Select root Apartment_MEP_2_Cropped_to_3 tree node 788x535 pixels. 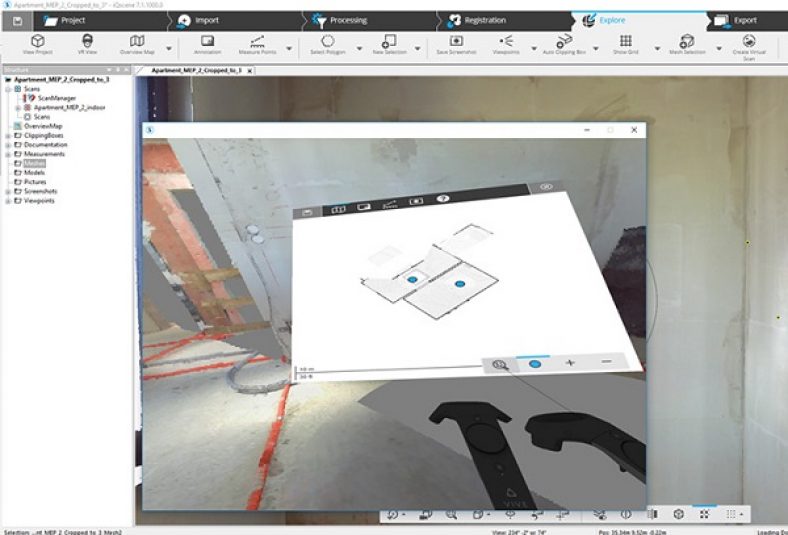[61, 79]
